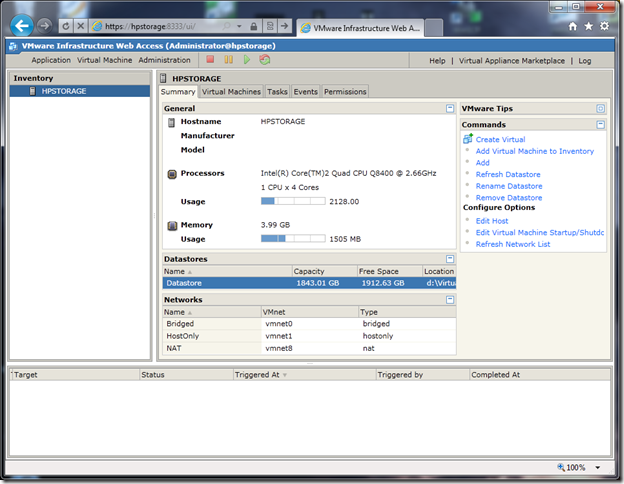
Task: Open the Virtual Machine menu
Action: pos(105,60)
